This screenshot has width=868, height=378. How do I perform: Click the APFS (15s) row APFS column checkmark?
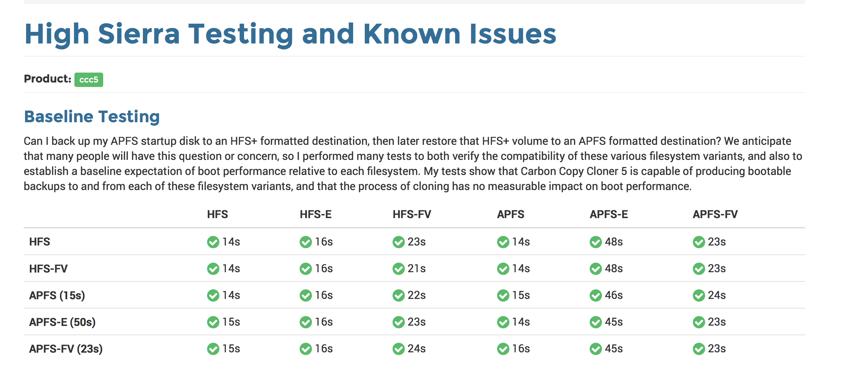[x=503, y=295]
